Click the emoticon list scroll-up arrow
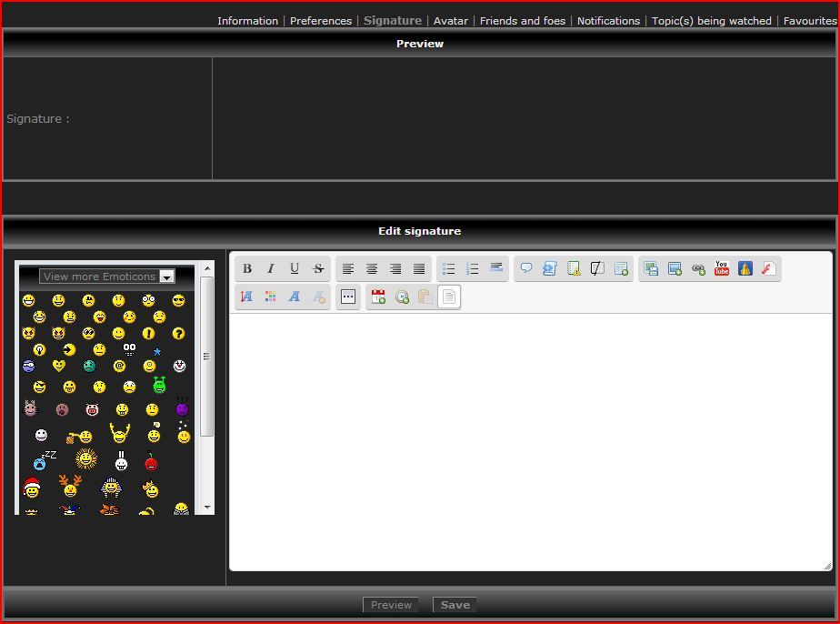840x624 pixels. coord(207,267)
